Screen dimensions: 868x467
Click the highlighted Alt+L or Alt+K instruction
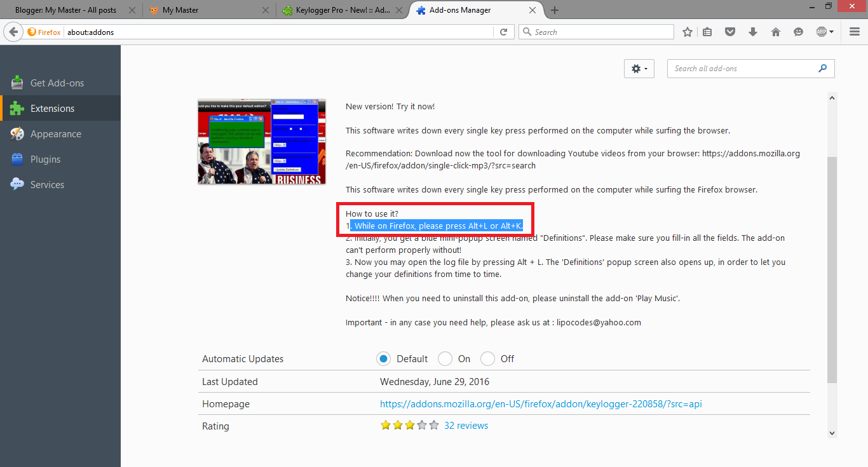pyautogui.click(x=437, y=226)
